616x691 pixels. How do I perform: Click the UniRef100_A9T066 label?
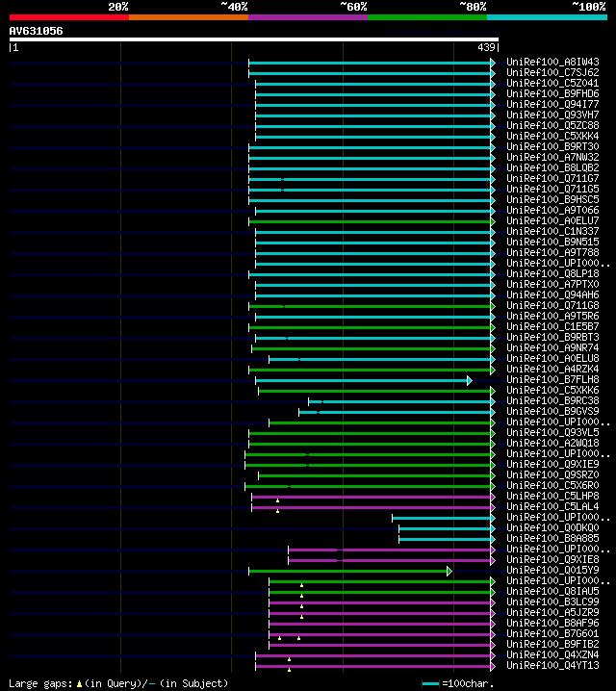coord(552,210)
